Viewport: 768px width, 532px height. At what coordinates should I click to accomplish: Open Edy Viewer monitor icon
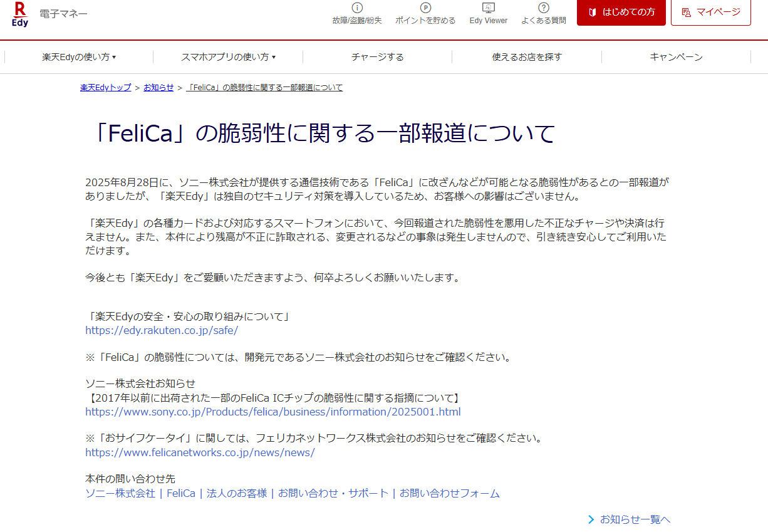489,8
